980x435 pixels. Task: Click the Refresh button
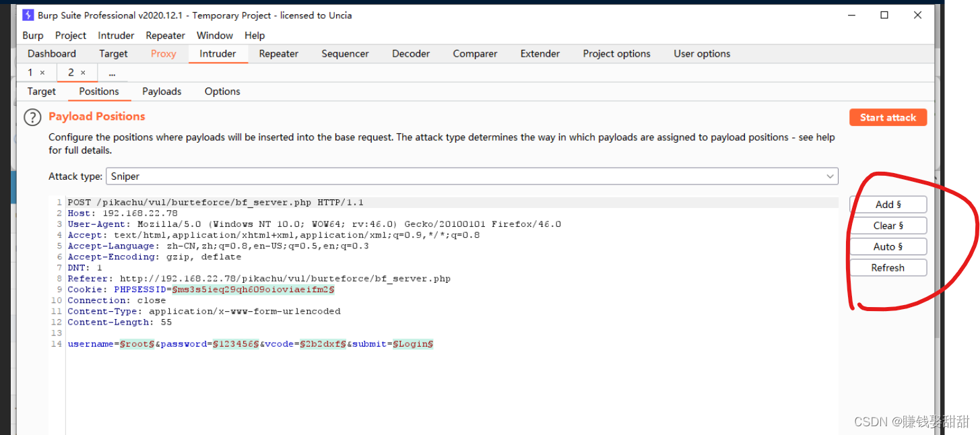point(888,267)
